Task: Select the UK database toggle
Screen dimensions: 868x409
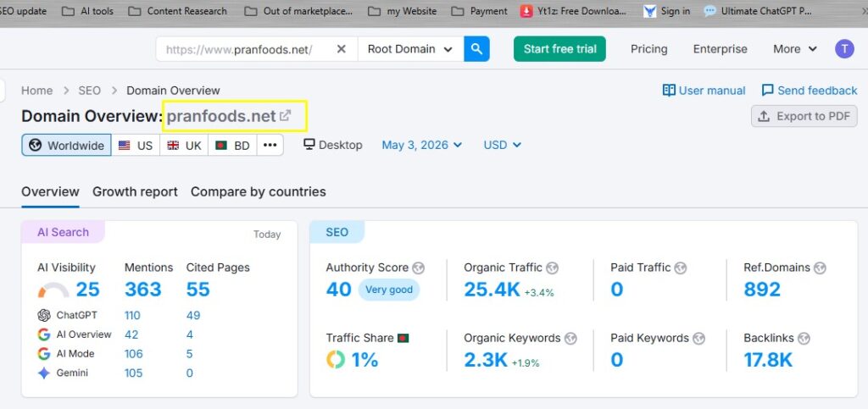Action: tap(184, 146)
